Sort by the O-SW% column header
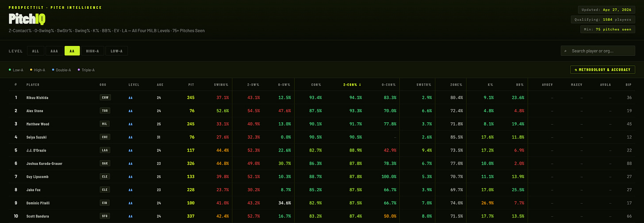 (x=284, y=84)
